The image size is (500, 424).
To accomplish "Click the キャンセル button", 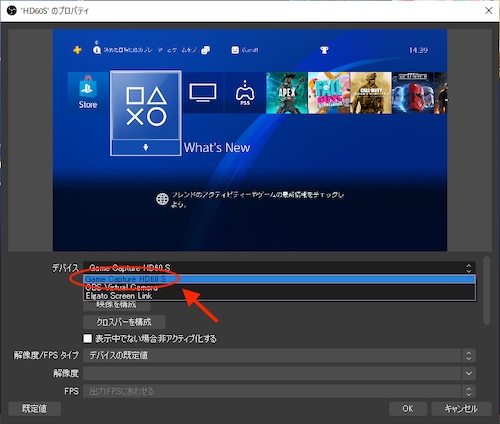I will (x=461, y=409).
